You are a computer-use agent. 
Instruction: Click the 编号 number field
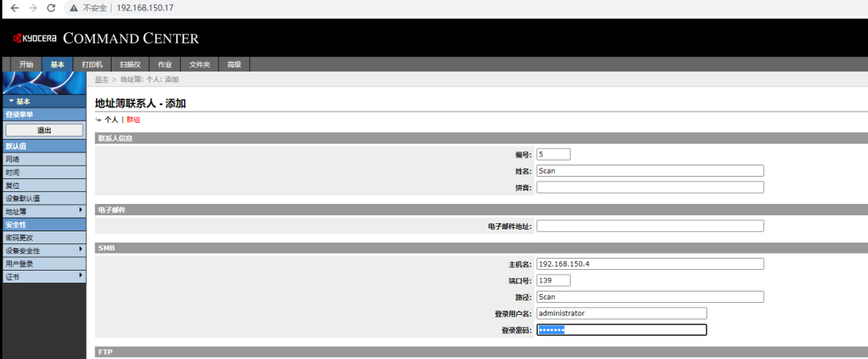pyautogui.click(x=554, y=154)
